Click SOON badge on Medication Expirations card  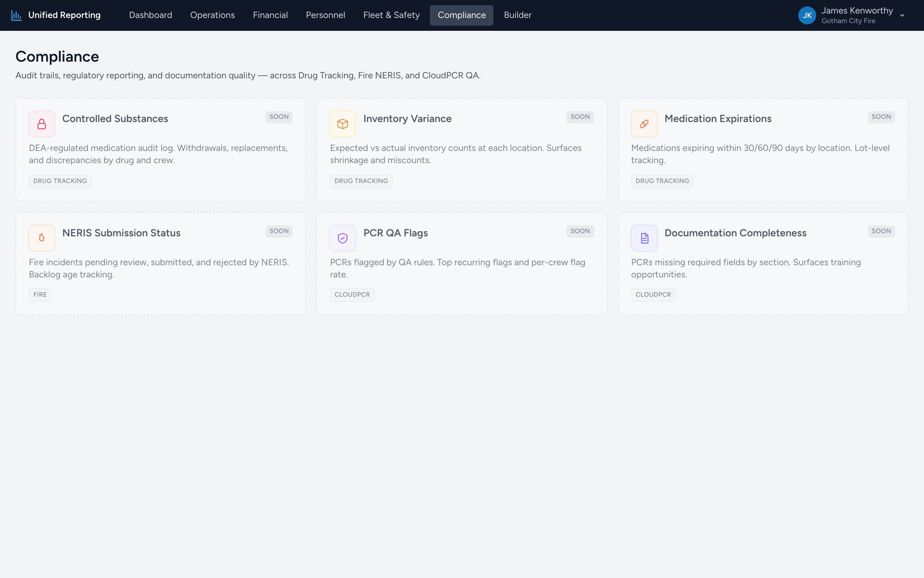(881, 117)
